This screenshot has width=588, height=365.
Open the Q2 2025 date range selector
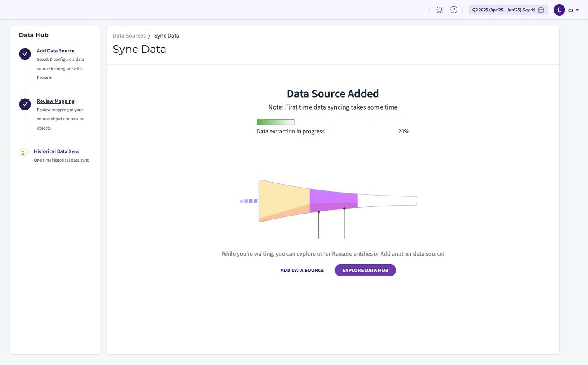click(x=508, y=10)
